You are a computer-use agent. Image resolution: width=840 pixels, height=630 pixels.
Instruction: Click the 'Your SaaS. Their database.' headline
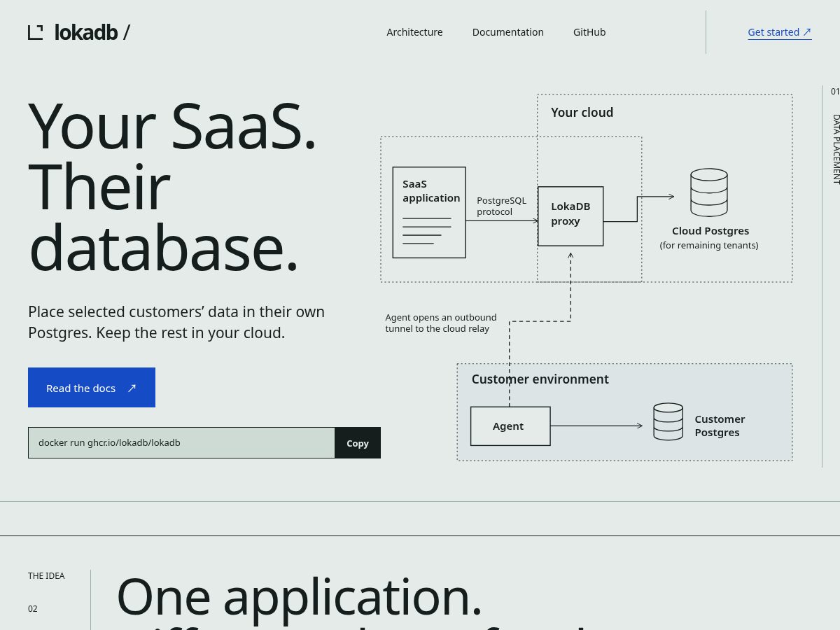point(173,187)
